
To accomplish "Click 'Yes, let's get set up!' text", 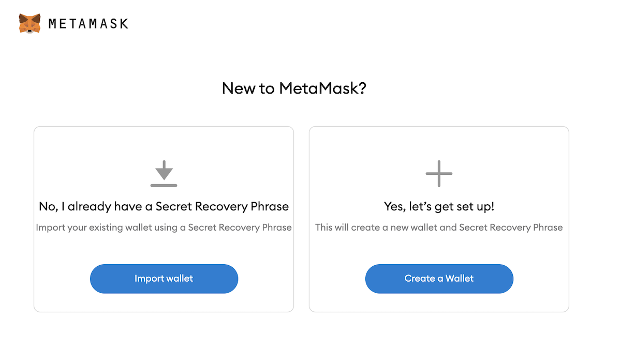I will pyautogui.click(x=439, y=206).
